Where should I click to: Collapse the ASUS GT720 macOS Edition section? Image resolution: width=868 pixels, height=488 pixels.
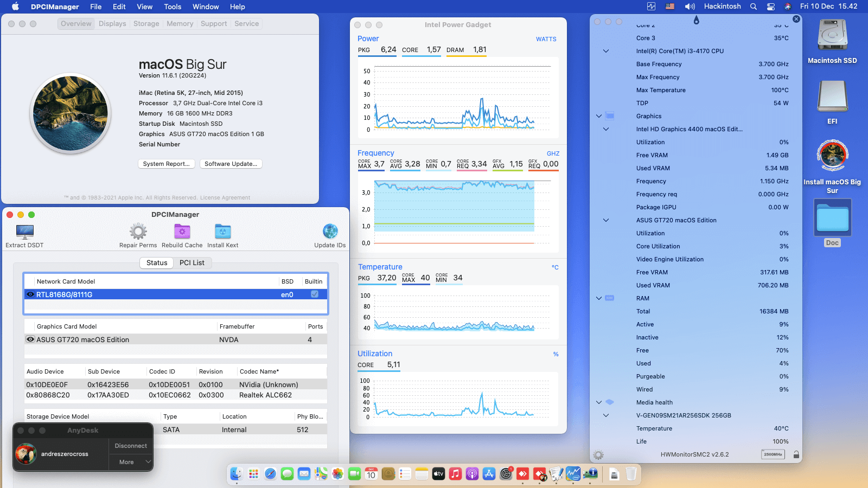[606, 220]
